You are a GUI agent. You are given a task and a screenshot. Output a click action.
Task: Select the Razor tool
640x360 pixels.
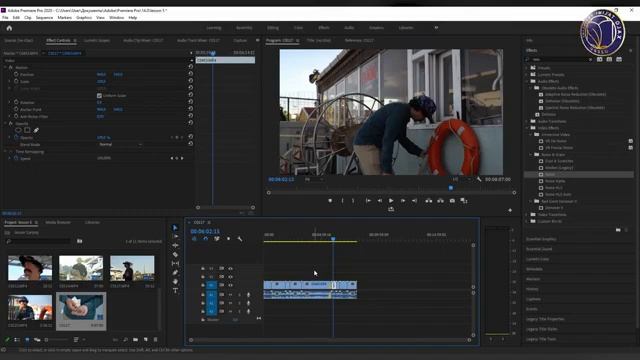coord(175,254)
